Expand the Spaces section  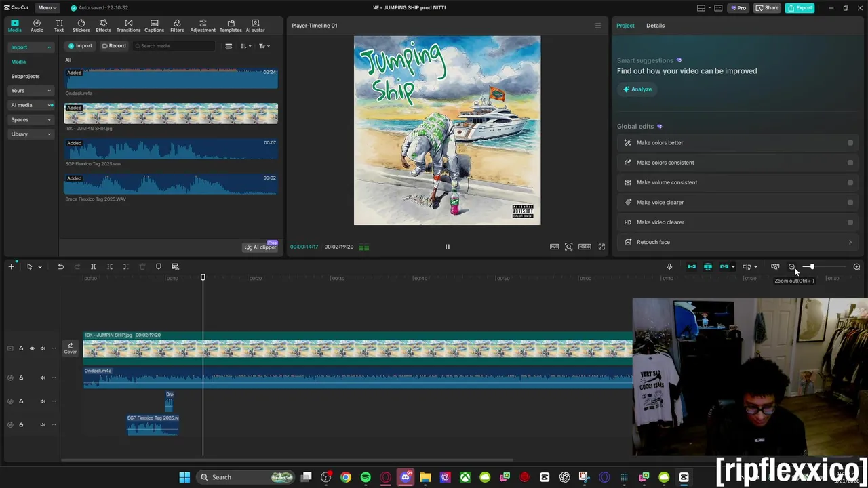(x=49, y=119)
